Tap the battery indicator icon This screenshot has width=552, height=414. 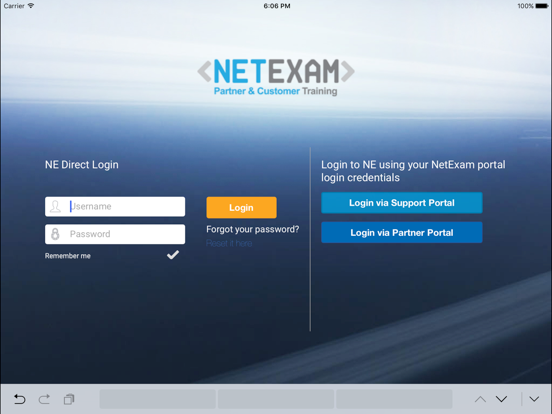[x=542, y=6]
